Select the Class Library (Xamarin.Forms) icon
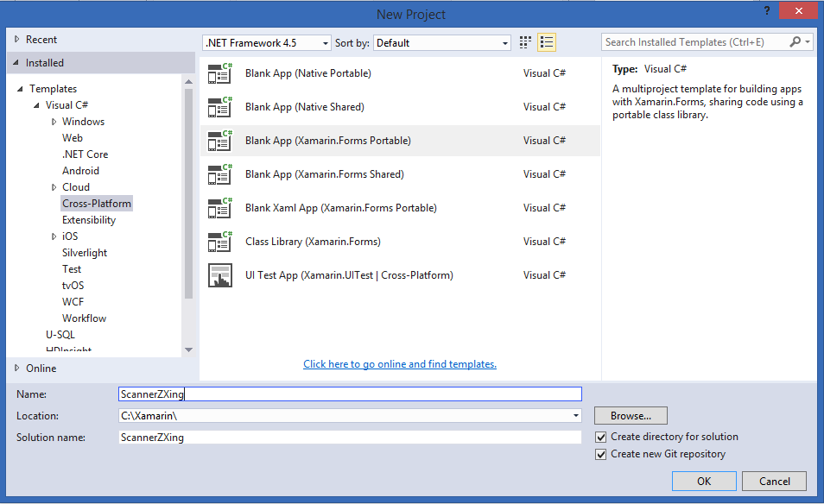Viewport: 824px width, 504px height. (219, 241)
